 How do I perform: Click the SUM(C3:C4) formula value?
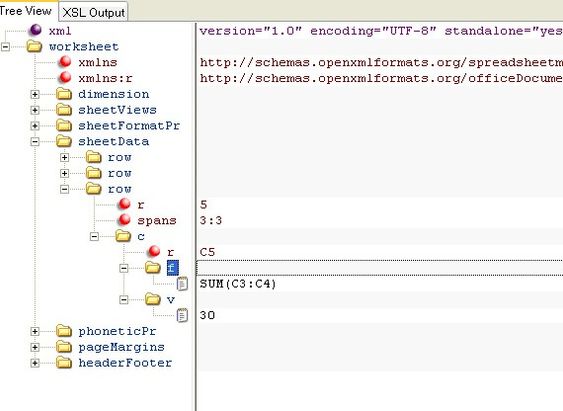(x=238, y=284)
